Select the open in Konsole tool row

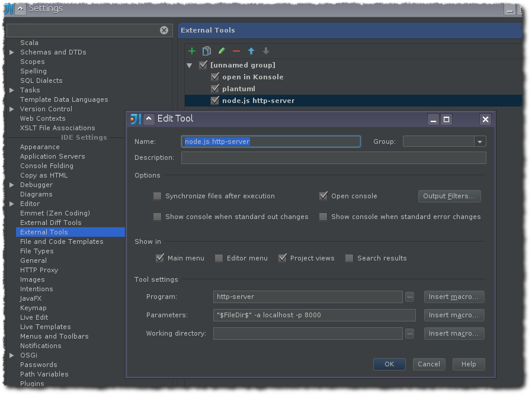coord(353,77)
